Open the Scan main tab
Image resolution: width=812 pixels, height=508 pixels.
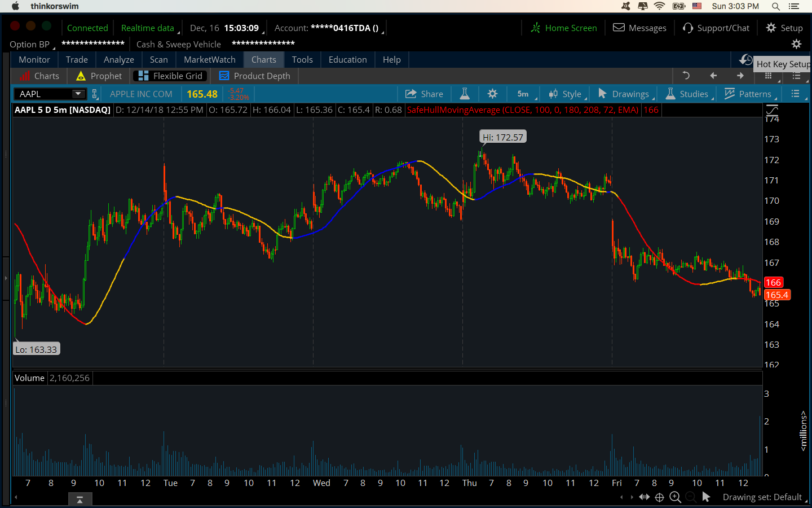(159, 59)
